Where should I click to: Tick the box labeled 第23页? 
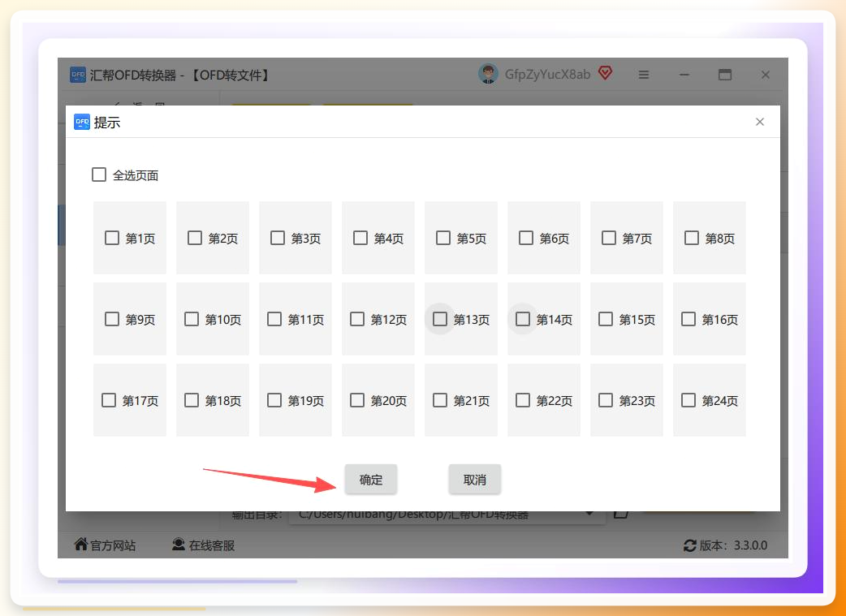tap(606, 400)
